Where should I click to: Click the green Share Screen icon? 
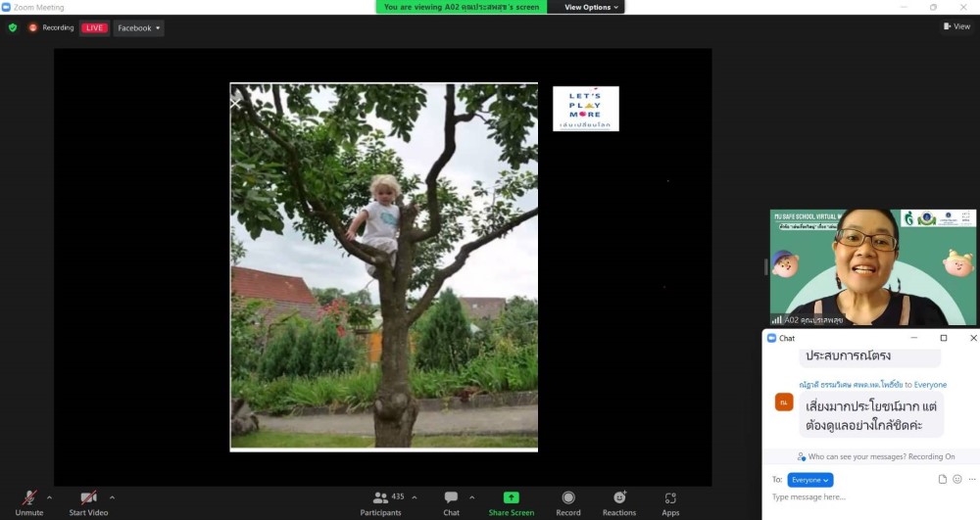tap(511, 497)
